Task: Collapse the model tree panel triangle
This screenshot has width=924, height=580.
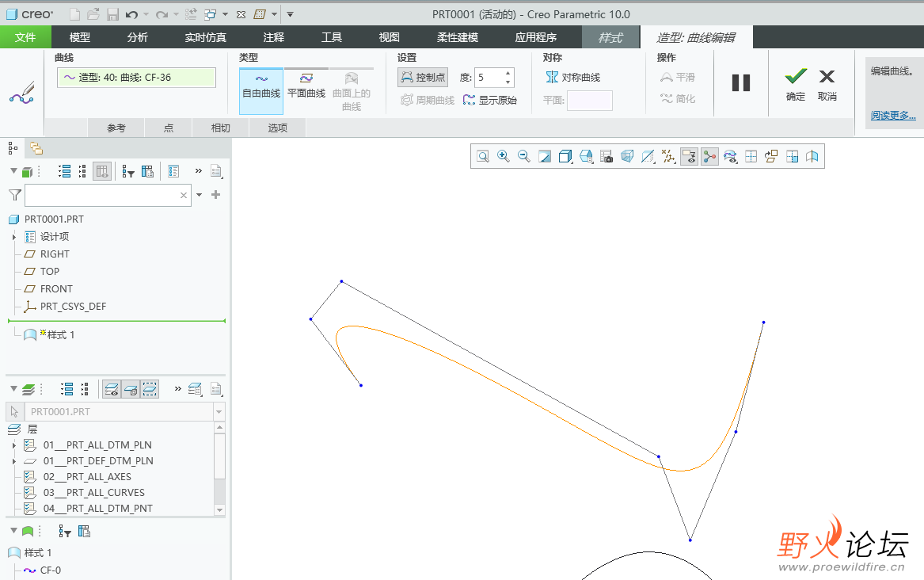Action: 13,171
